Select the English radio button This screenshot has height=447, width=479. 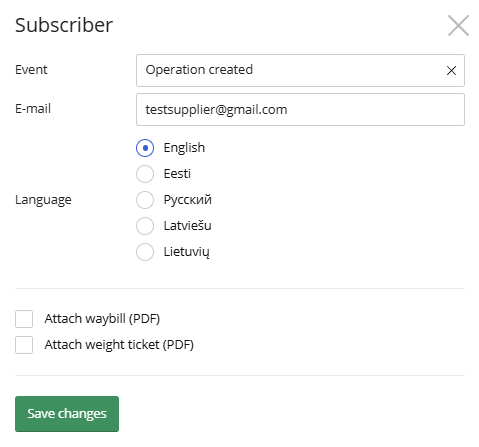(x=145, y=148)
